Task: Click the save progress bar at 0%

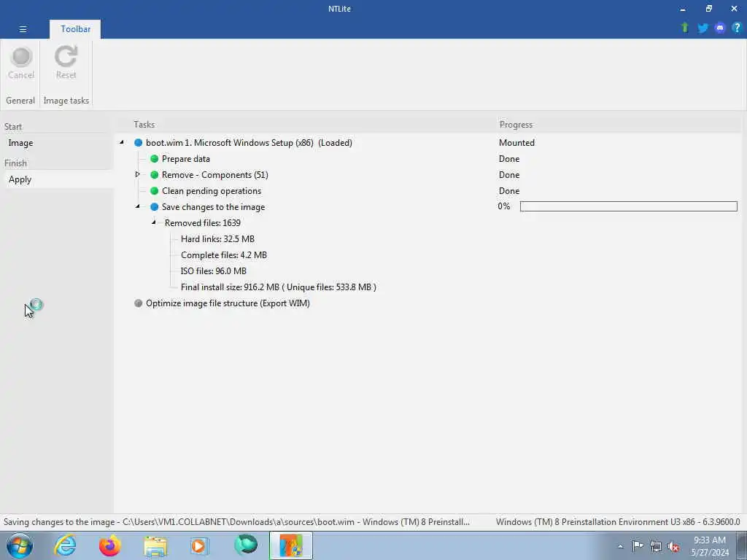Action: pos(628,206)
